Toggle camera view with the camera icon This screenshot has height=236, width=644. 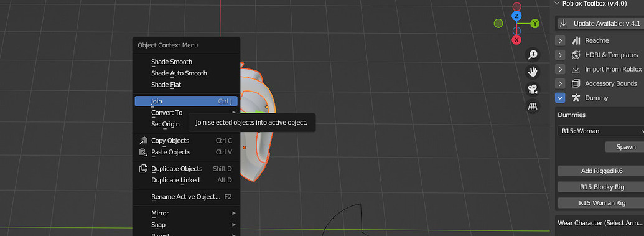tap(533, 89)
